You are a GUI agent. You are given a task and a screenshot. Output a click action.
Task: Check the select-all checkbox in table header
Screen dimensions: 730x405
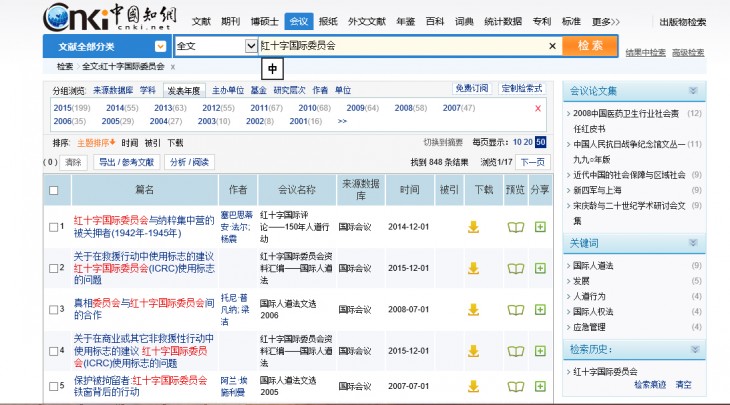(x=54, y=190)
